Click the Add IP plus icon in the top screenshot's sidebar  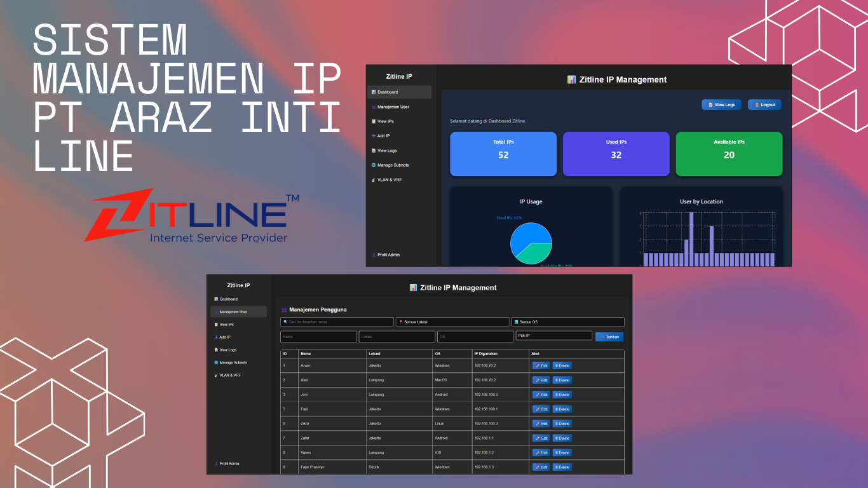point(374,136)
